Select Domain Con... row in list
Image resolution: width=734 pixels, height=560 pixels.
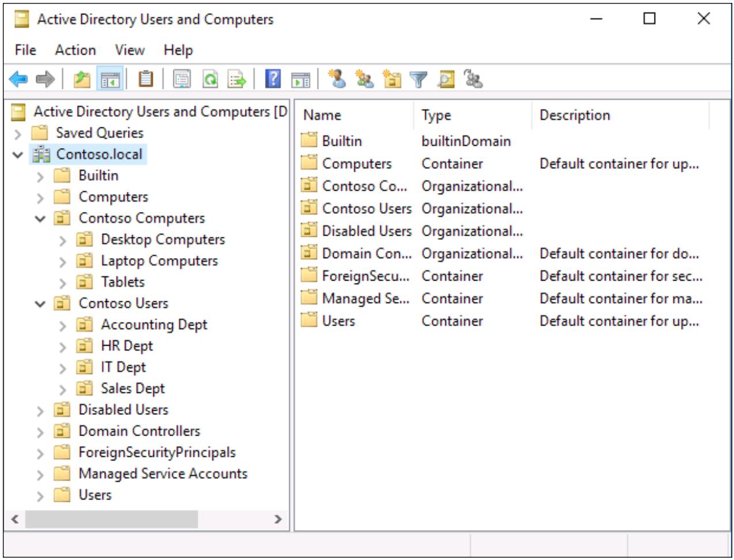(504, 253)
